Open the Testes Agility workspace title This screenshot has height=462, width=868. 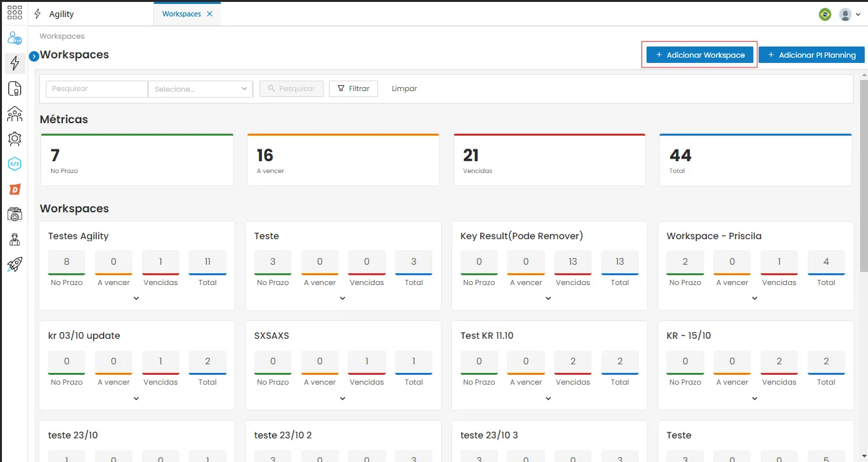click(x=79, y=236)
